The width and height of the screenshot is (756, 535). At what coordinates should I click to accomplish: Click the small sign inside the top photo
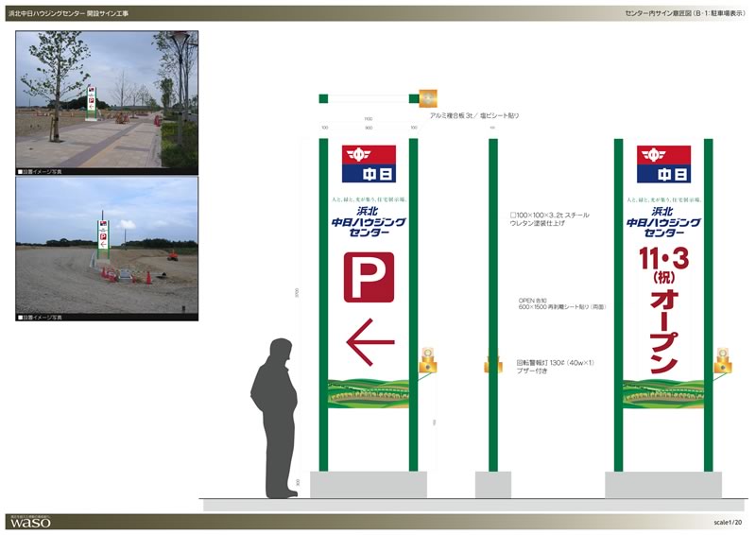(91, 104)
